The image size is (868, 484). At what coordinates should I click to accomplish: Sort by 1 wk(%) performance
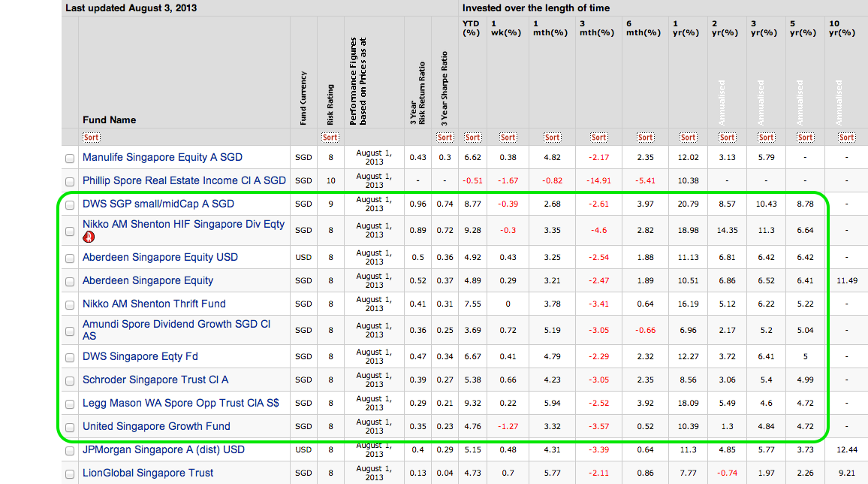click(x=508, y=138)
